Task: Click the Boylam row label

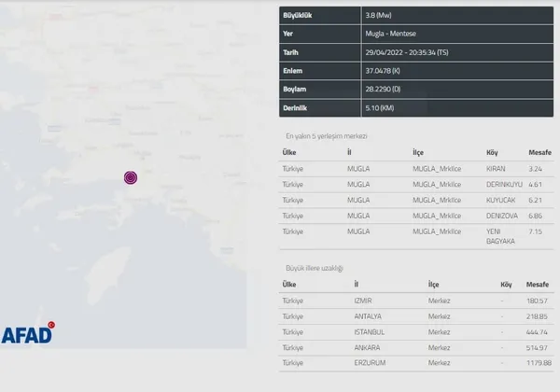Action: (x=294, y=90)
